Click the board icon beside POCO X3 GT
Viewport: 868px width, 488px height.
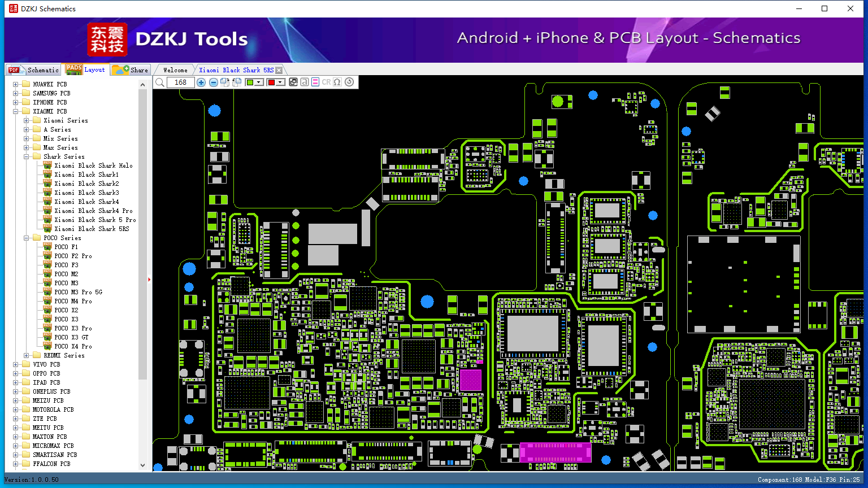(47, 337)
